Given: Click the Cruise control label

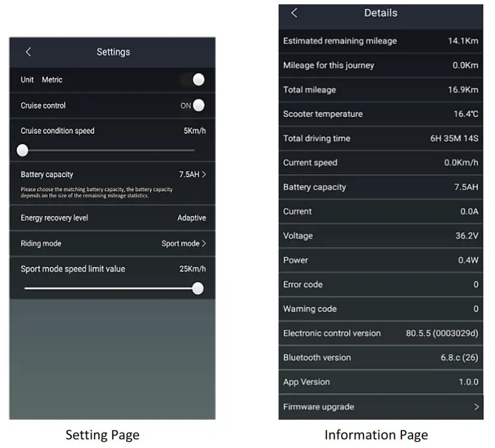Looking at the screenshot, I should [43, 105].
